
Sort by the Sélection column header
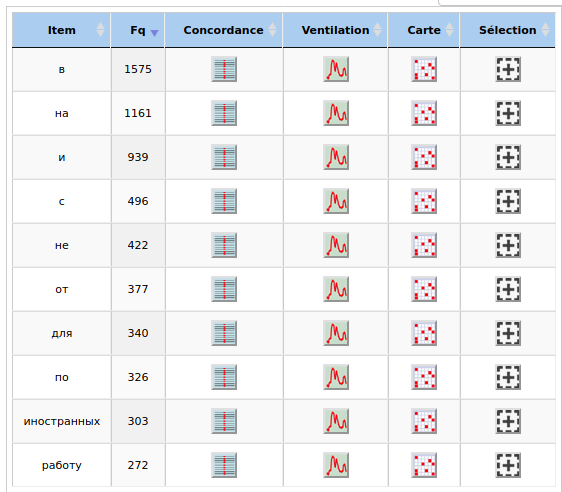[x=508, y=30]
